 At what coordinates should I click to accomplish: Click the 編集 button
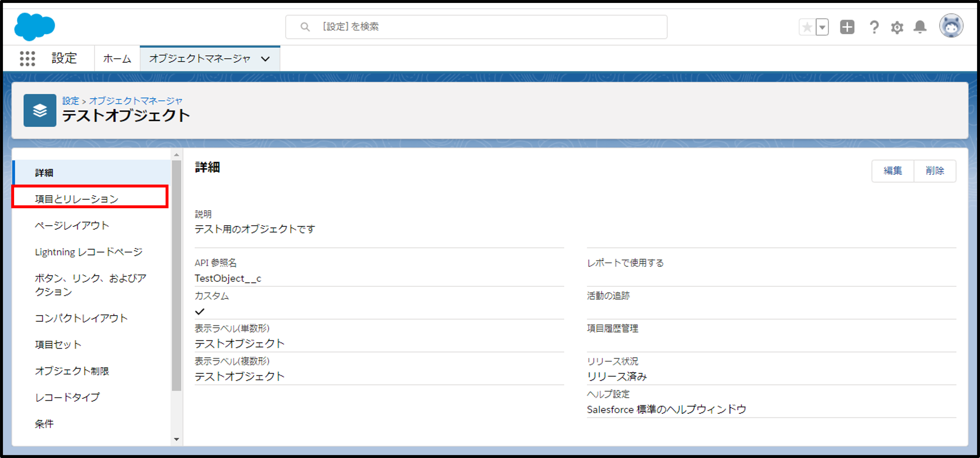(x=892, y=171)
